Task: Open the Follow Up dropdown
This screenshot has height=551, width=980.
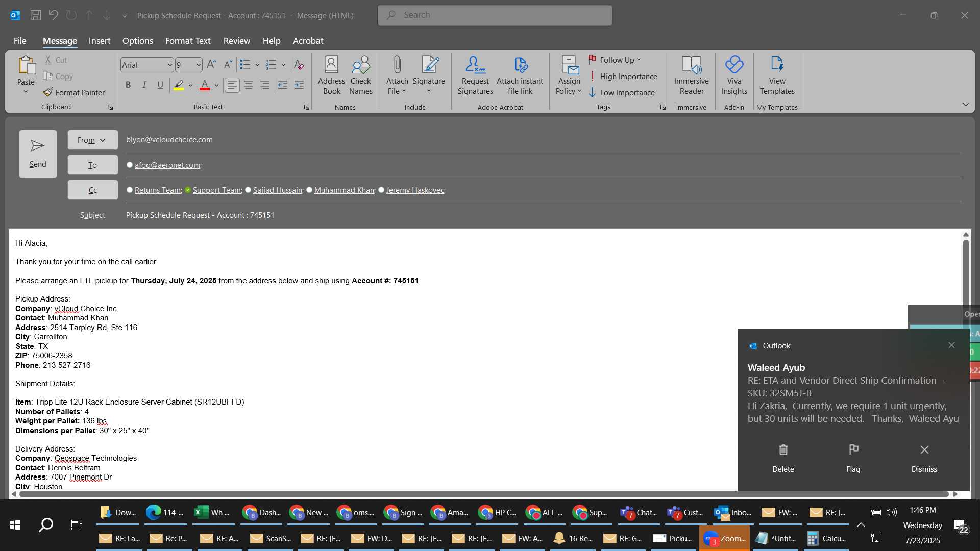Action: [x=615, y=60]
